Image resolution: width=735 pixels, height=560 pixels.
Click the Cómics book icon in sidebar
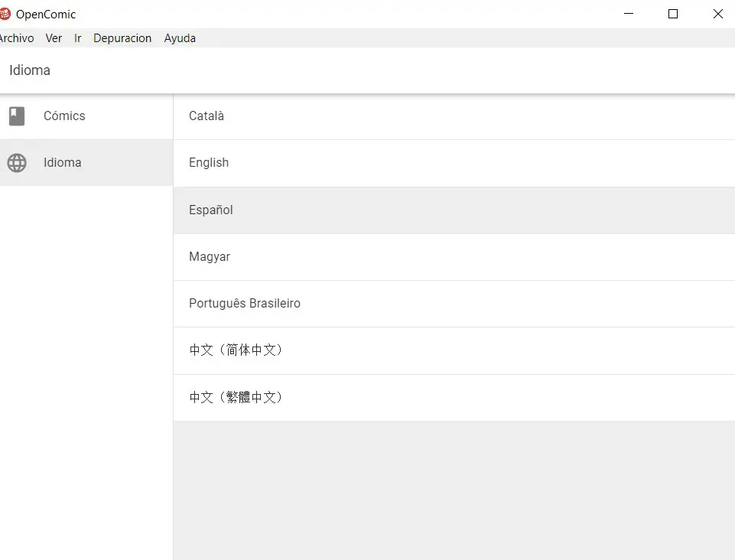point(17,116)
